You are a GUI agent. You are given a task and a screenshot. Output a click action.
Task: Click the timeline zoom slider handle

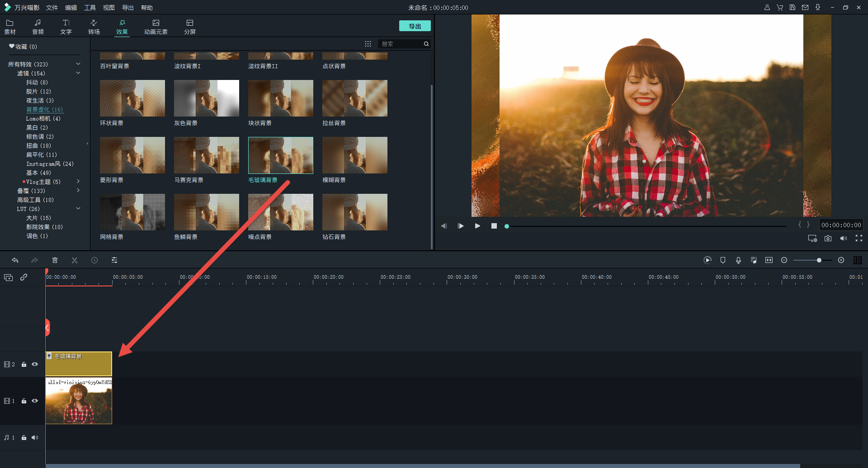[819, 260]
